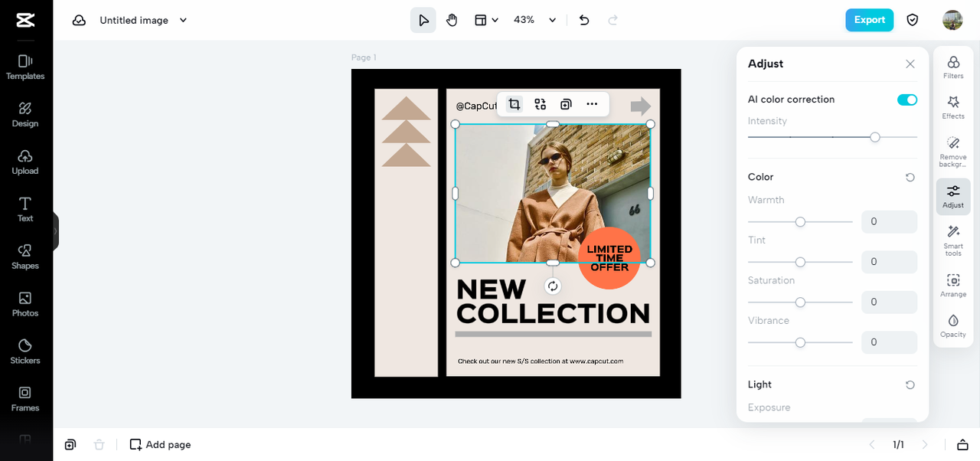Click the Saturation slider handle
Viewport: 980px width, 461px height.
pos(800,302)
